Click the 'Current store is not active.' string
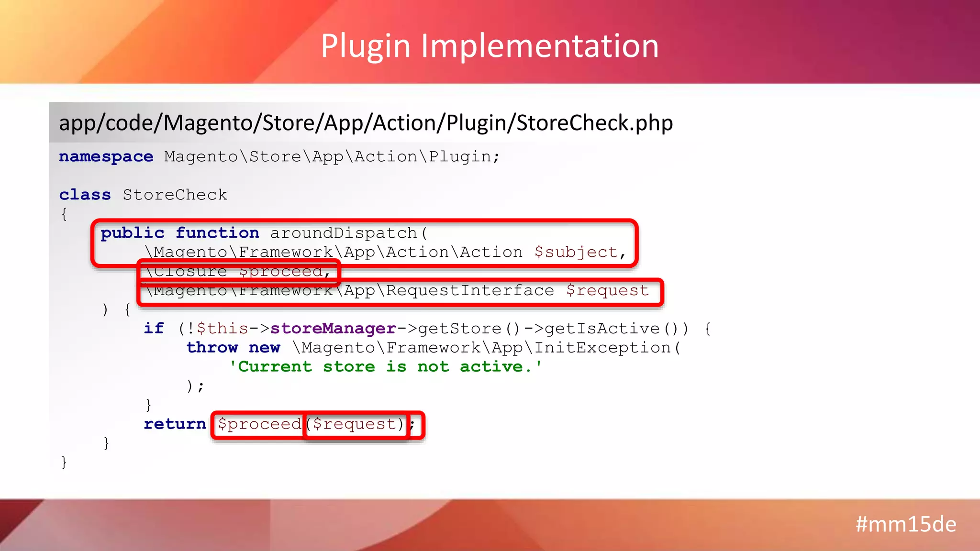Screen dimensions: 980x551 pyautogui.click(x=386, y=367)
